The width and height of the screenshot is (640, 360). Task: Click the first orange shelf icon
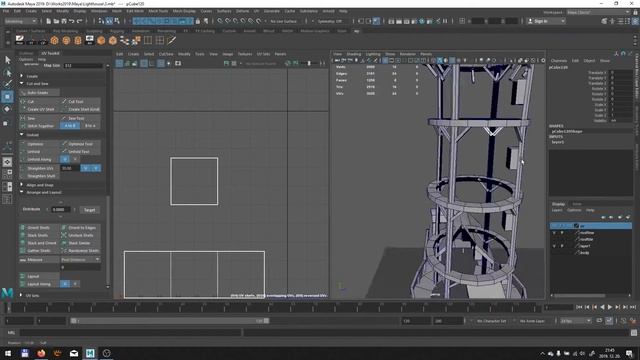coord(54,40)
